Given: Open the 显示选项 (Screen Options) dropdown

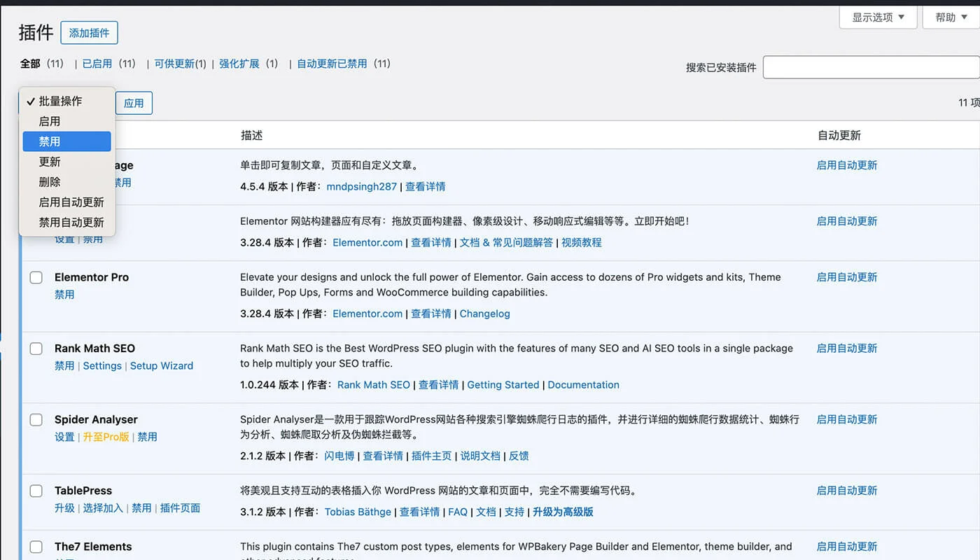Looking at the screenshot, I should coord(877,17).
